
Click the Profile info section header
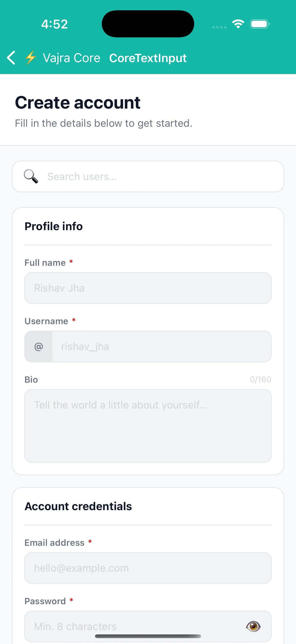[x=54, y=226]
